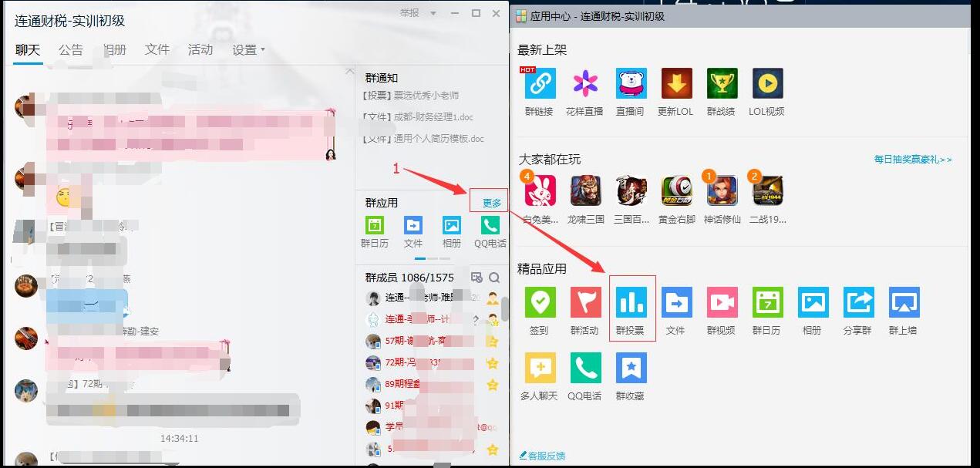Open the LOL视频 app
Image resolution: width=980 pixels, height=468 pixels.
[x=767, y=83]
